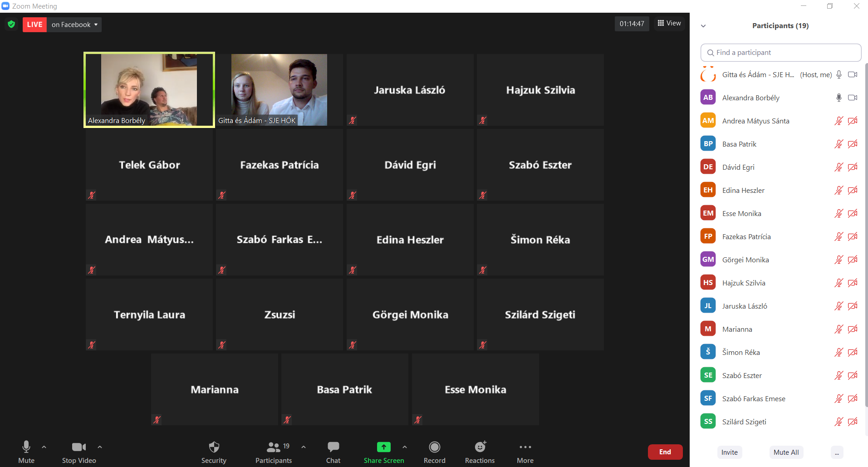
Task: Click the green Share Screen icon
Action: point(383,447)
